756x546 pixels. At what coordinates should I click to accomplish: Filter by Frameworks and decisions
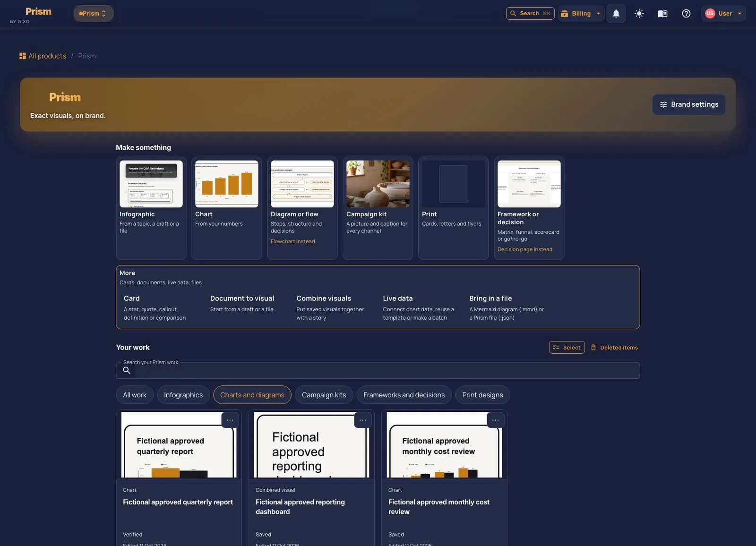[x=404, y=395]
